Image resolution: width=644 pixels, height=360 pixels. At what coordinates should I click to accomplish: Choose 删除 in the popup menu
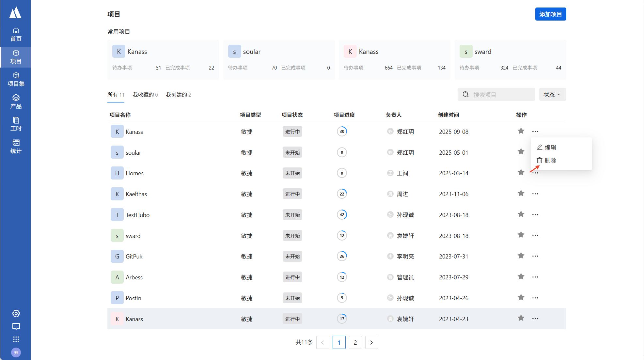[550, 160]
